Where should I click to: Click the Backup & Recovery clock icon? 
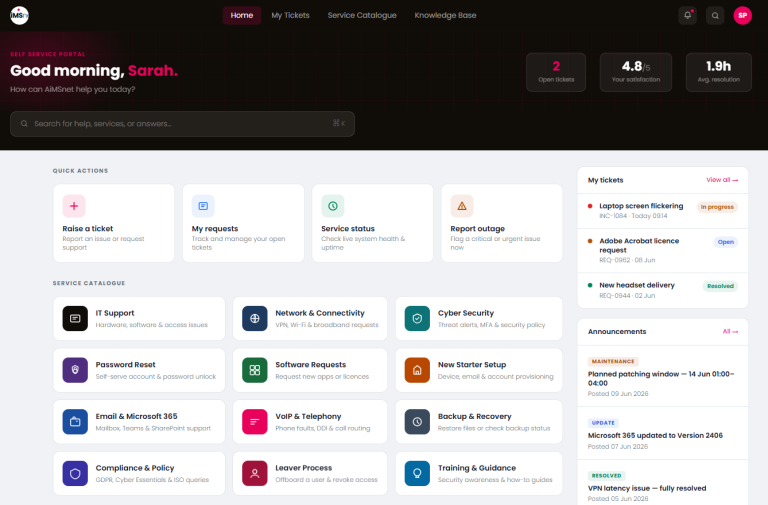point(417,422)
